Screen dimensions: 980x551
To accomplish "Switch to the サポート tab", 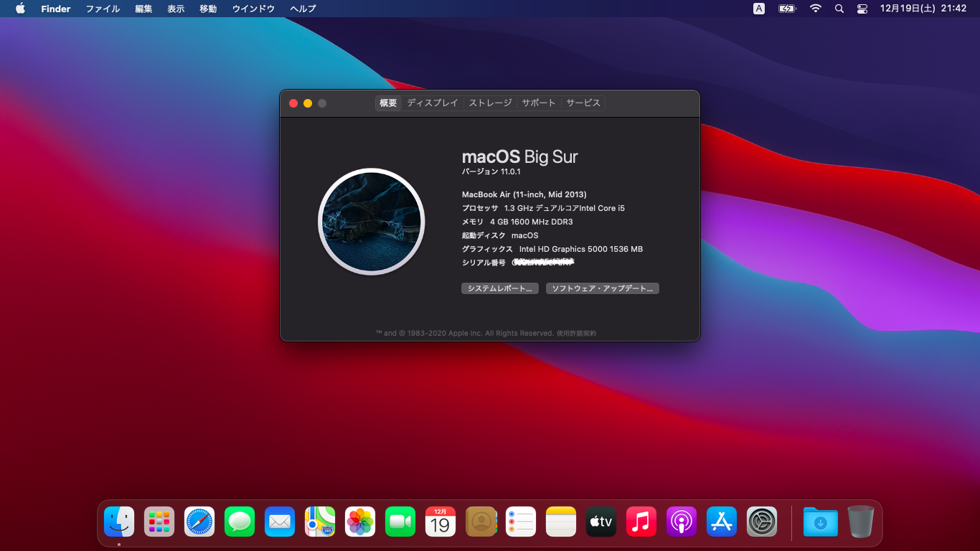I will 539,103.
